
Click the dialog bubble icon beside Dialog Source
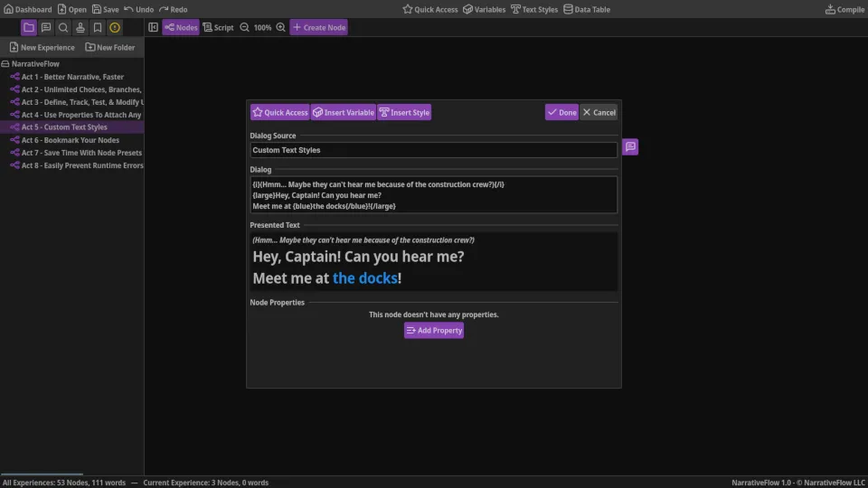(x=630, y=146)
